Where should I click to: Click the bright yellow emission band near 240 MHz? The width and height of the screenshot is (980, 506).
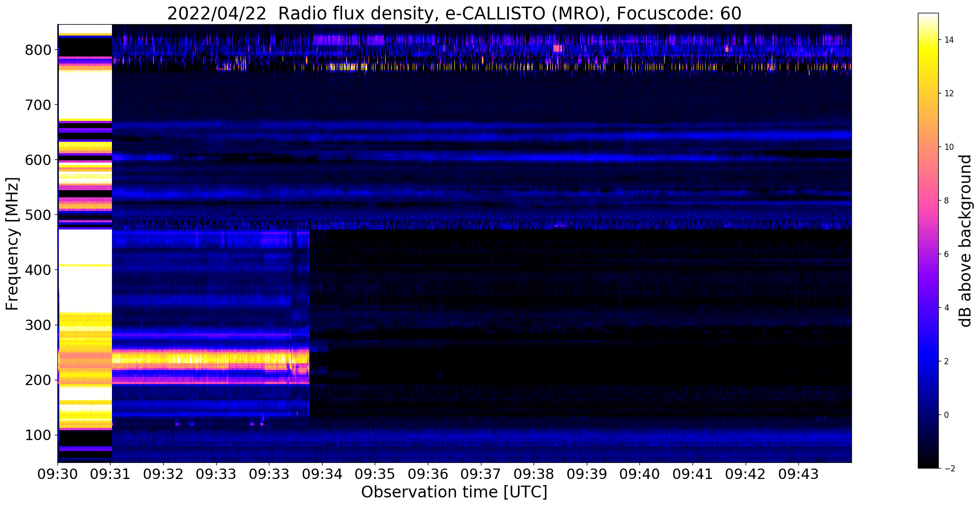(210, 358)
